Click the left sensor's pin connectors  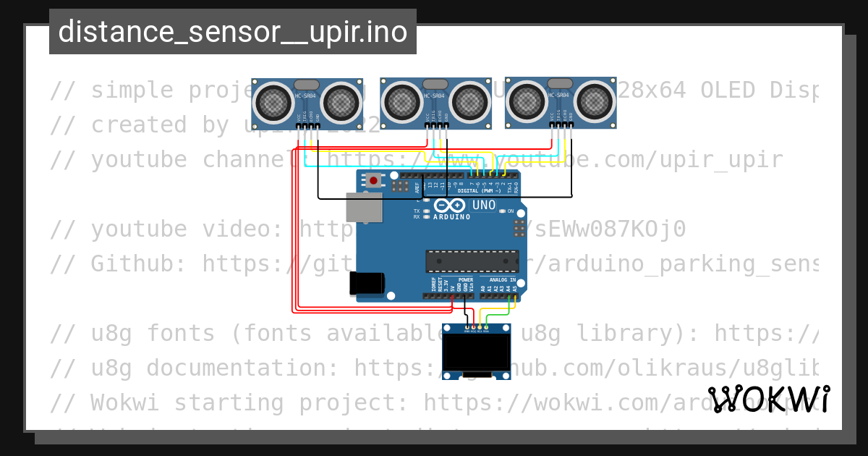[309, 127]
